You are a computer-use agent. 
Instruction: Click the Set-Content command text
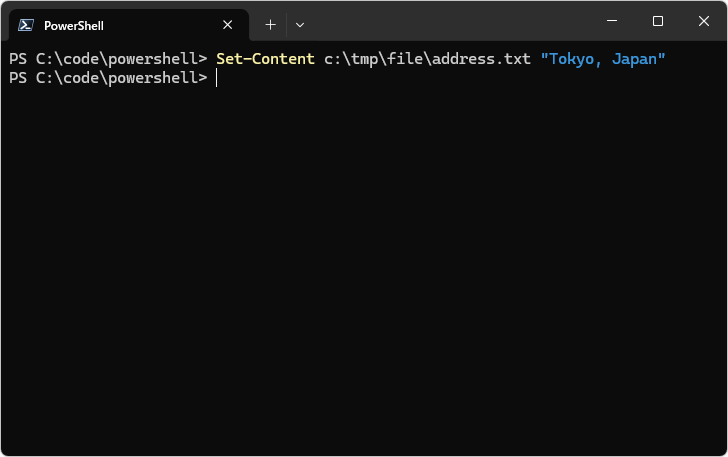[x=265, y=59]
